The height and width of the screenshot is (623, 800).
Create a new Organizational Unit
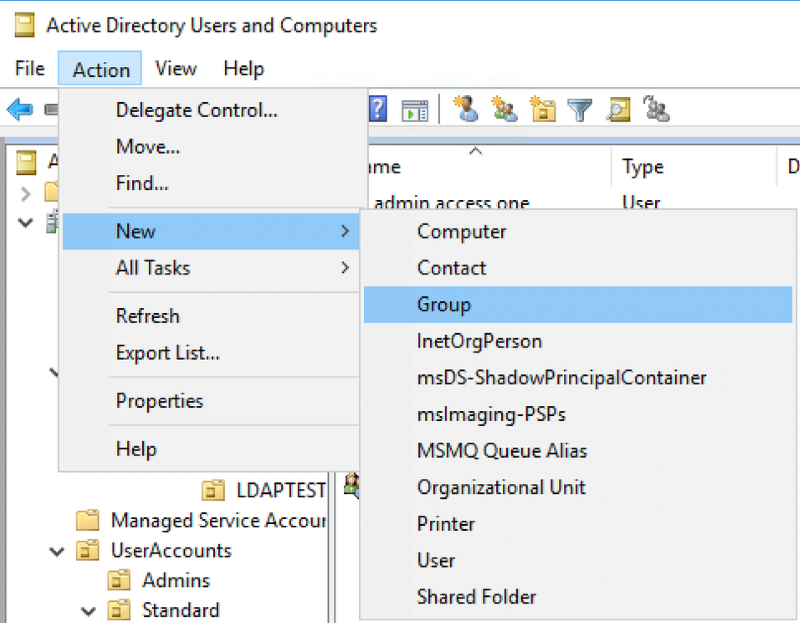click(578, 487)
